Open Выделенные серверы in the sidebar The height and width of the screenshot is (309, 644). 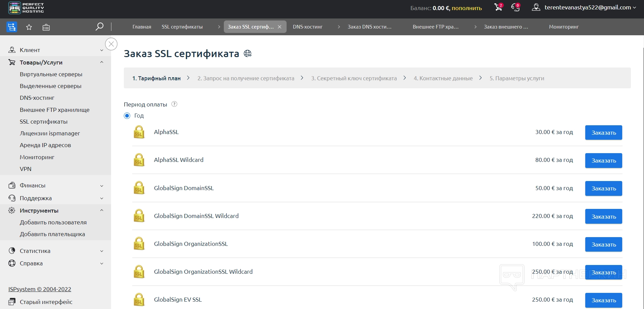51,86
